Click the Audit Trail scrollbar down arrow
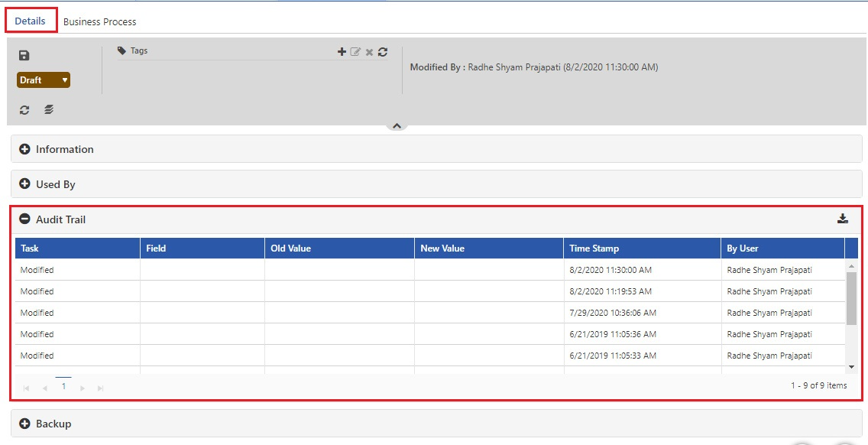868x445 pixels. 851,367
